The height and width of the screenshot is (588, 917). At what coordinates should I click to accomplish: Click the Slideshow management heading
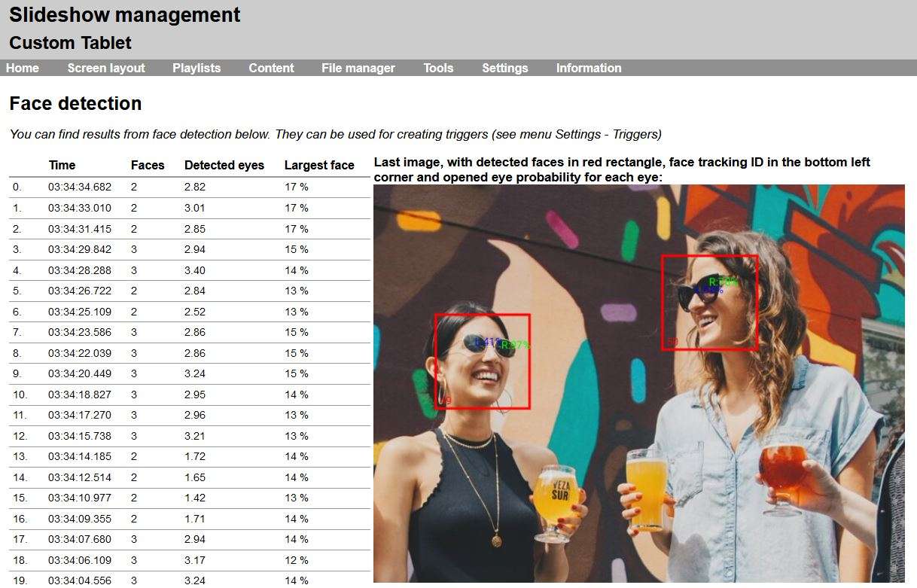point(125,14)
